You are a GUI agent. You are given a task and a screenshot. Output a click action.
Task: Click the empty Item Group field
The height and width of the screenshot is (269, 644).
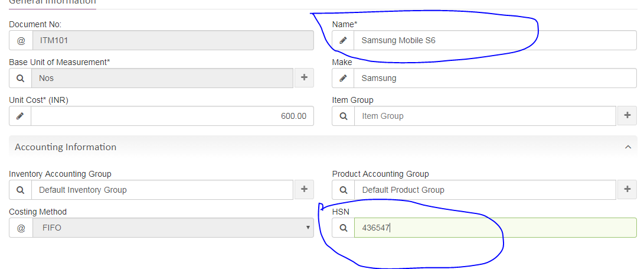click(x=485, y=116)
